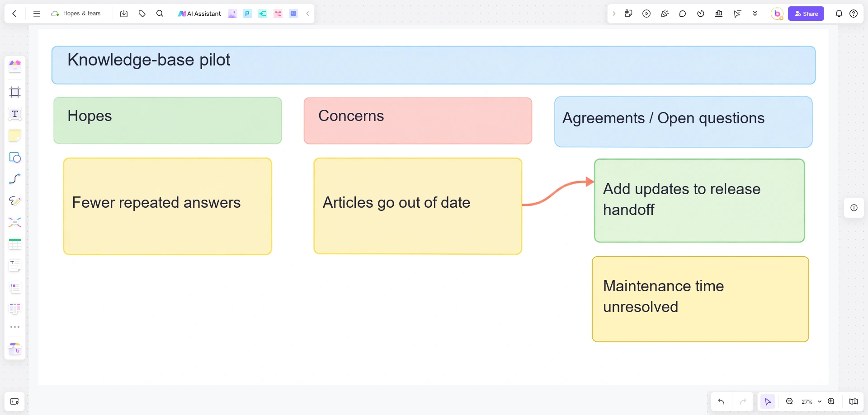Image resolution: width=868 pixels, height=415 pixels.
Task: Open help question mark icon
Action: [x=854, y=14]
